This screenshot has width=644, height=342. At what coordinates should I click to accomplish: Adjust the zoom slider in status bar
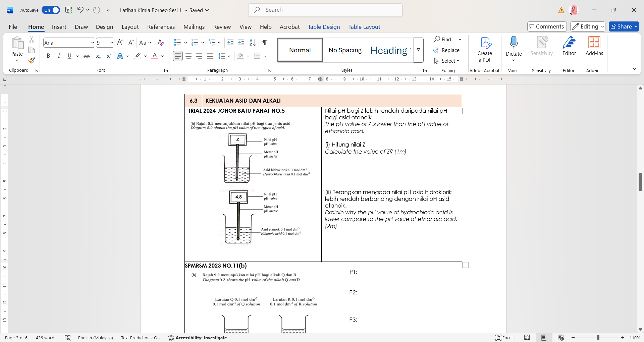tap(598, 338)
